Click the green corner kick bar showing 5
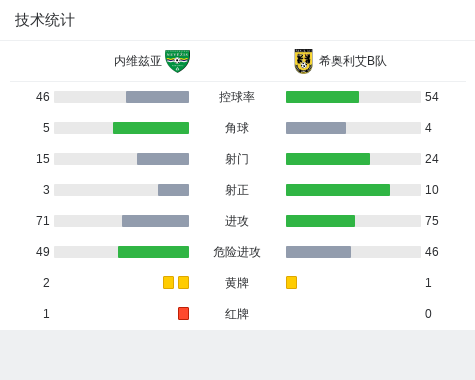The image size is (475, 380). [151, 128]
